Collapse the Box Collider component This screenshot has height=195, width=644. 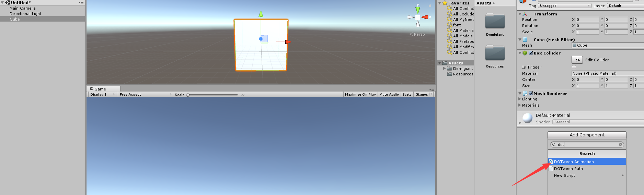click(520, 53)
